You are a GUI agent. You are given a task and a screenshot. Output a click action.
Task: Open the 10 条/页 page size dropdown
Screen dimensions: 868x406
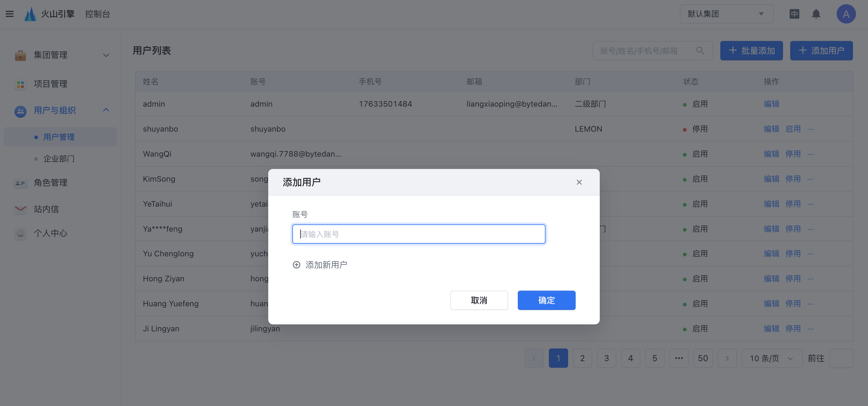[x=772, y=358]
